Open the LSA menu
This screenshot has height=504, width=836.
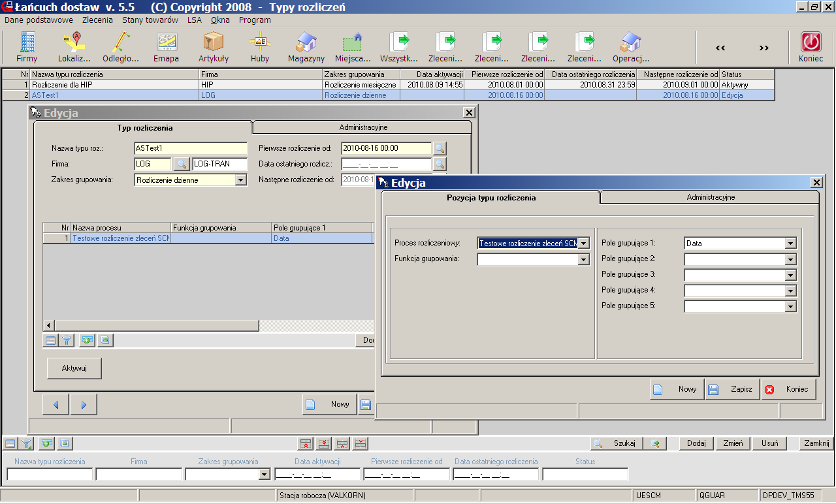[x=195, y=20]
